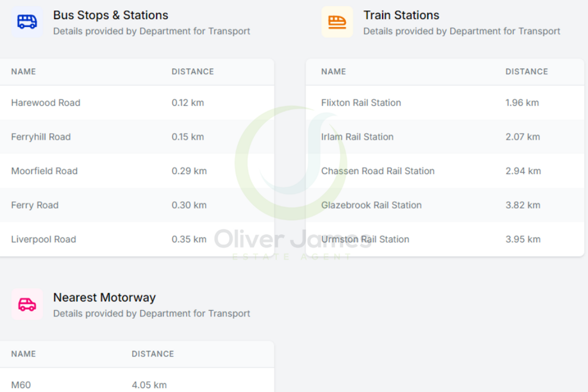Click the Harewood Road bus stop name

[x=46, y=103]
